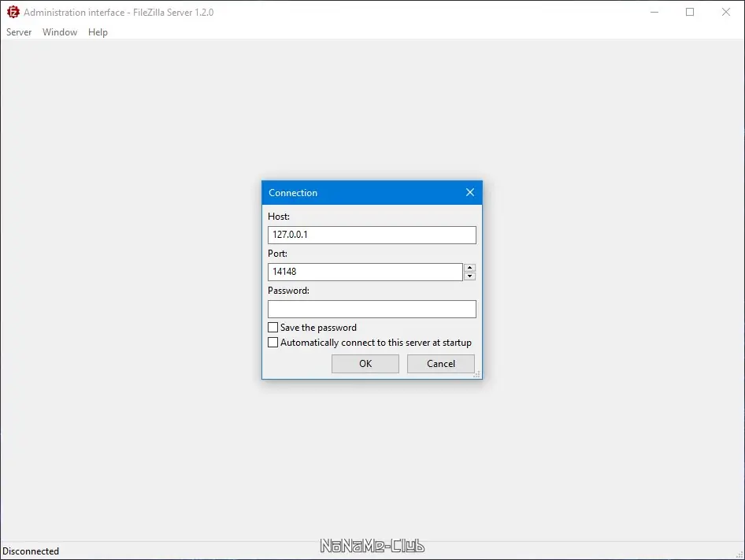Increase the port number with up arrow
The image size is (745, 560).
click(x=469, y=268)
